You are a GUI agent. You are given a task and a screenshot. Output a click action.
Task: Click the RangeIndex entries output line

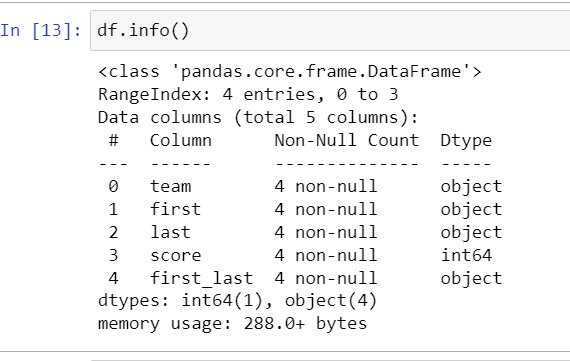pos(248,95)
